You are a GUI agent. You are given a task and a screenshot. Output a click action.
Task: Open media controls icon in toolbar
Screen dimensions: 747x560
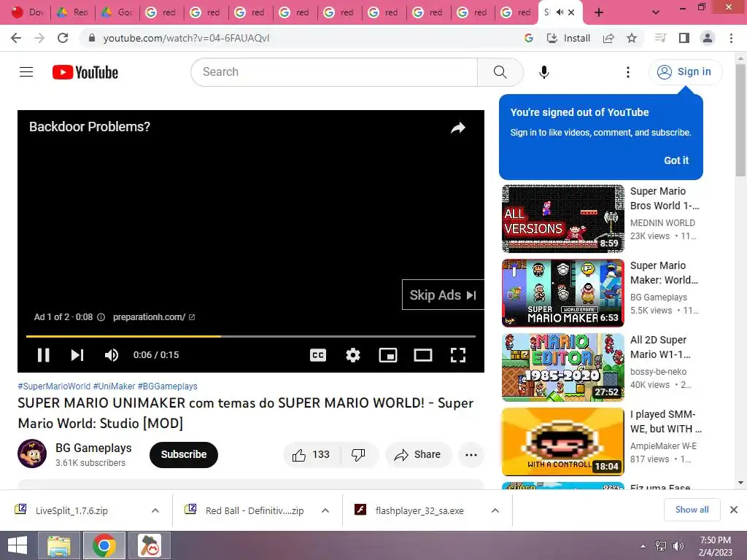(x=660, y=38)
